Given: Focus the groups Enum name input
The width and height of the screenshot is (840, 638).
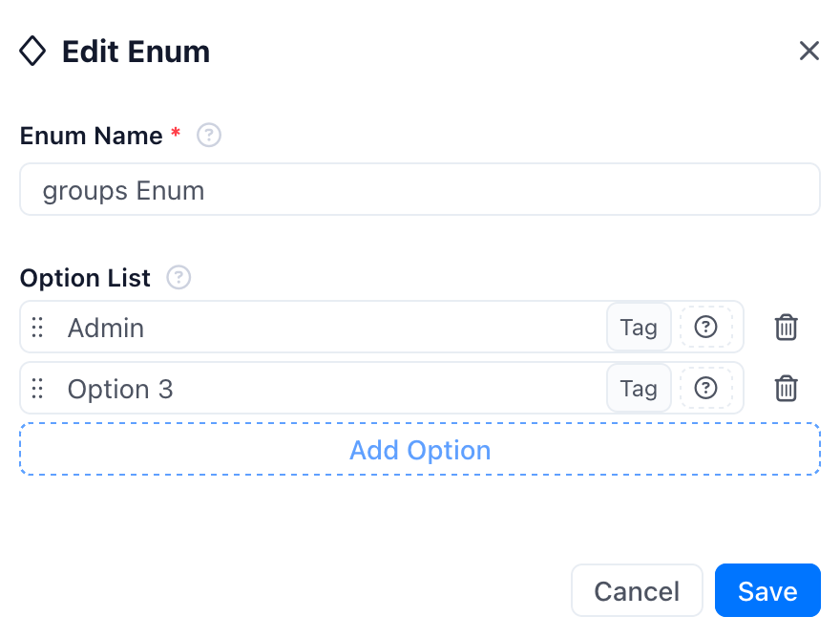Looking at the screenshot, I should pos(420,189).
